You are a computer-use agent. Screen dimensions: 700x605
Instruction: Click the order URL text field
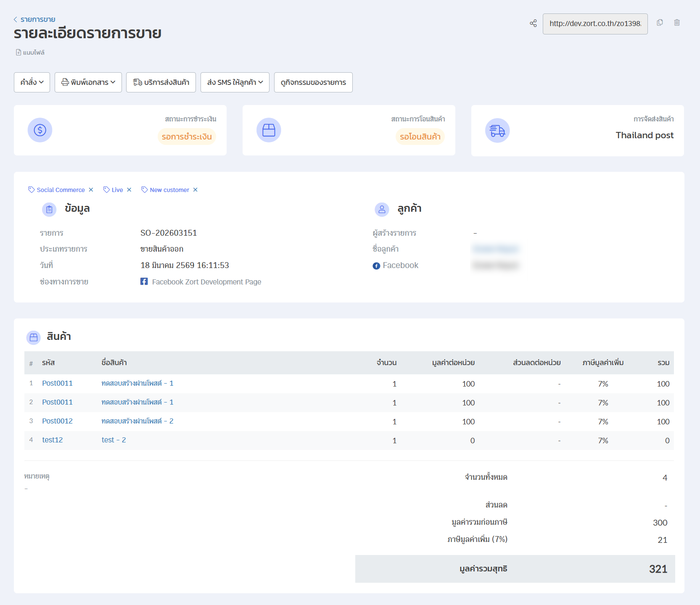coord(594,24)
